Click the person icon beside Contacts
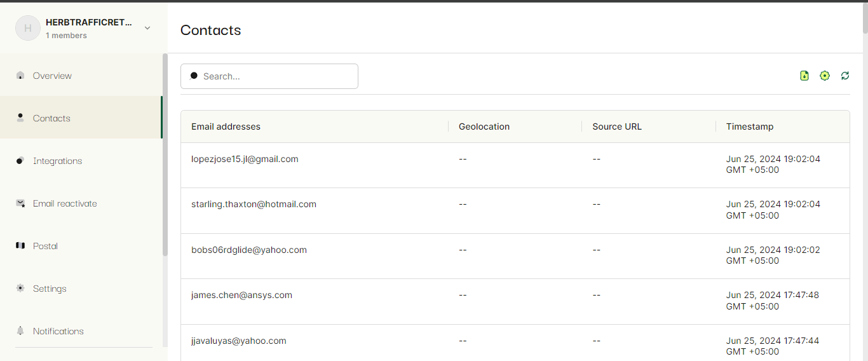 point(20,118)
